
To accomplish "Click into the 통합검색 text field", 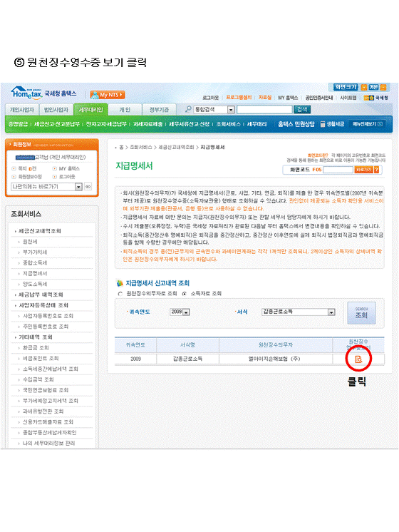I will click(x=264, y=109).
